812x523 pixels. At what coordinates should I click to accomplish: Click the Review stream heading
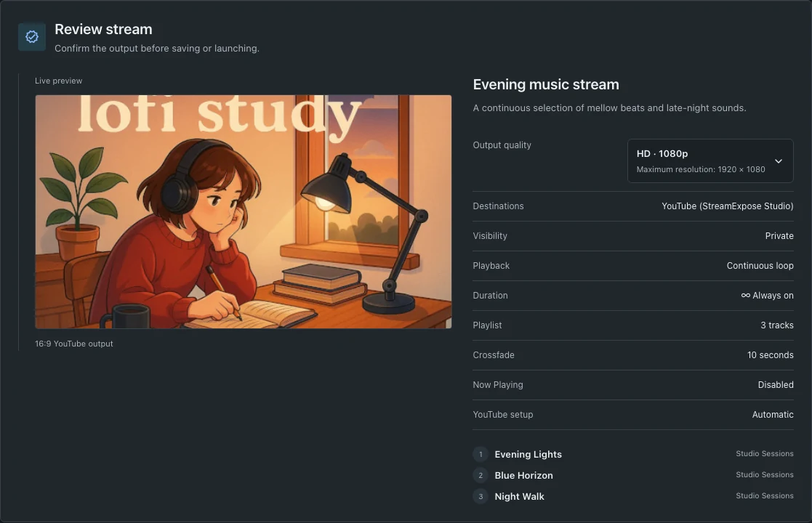(x=103, y=30)
